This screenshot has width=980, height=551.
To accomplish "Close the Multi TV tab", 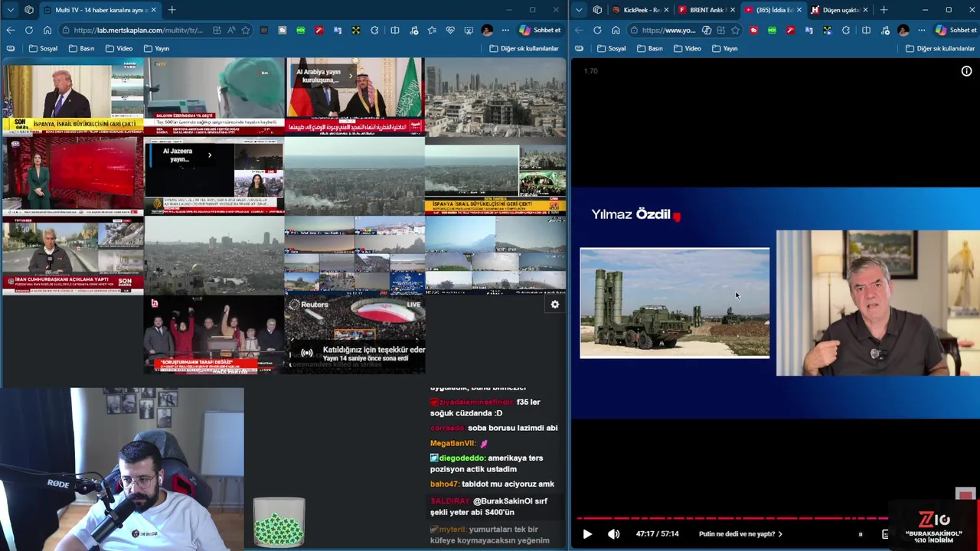I will [153, 10].
